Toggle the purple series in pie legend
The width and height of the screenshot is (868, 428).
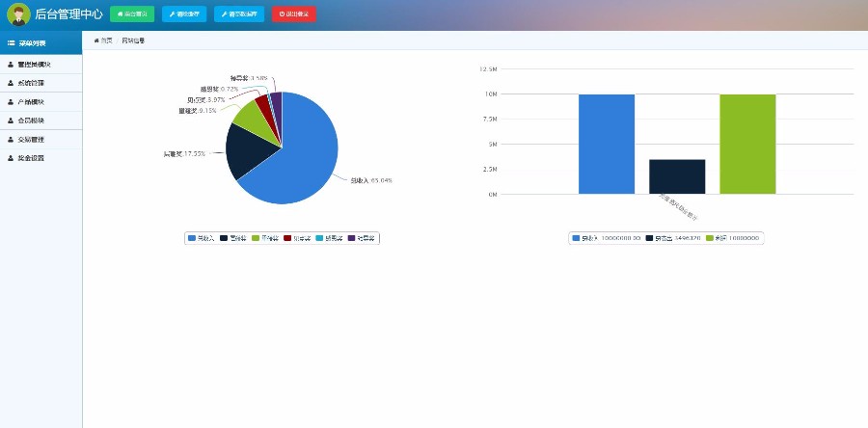361,238
